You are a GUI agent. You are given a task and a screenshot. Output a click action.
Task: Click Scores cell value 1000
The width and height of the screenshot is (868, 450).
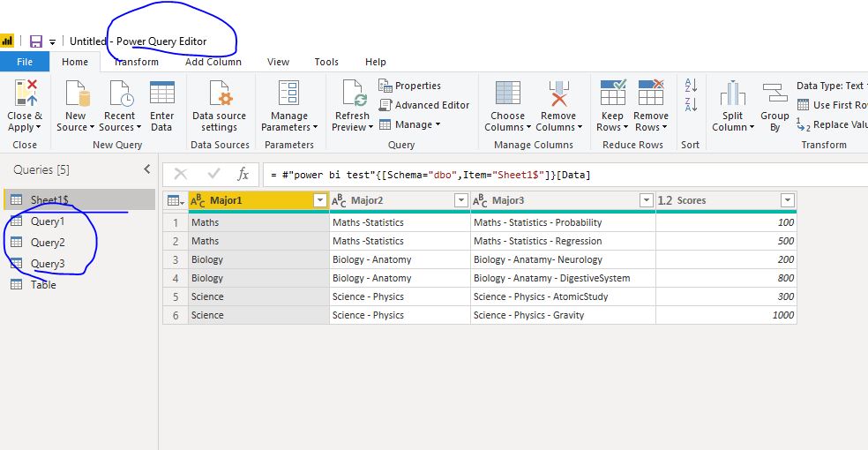pyautogui.click(x=726, y=315)
